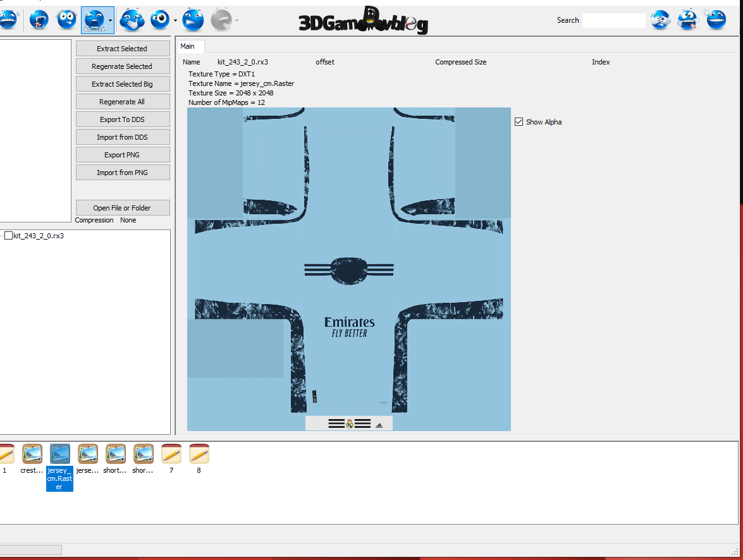Click Export To DDS button
743x560 pixels.
click(x=123, y=119)
